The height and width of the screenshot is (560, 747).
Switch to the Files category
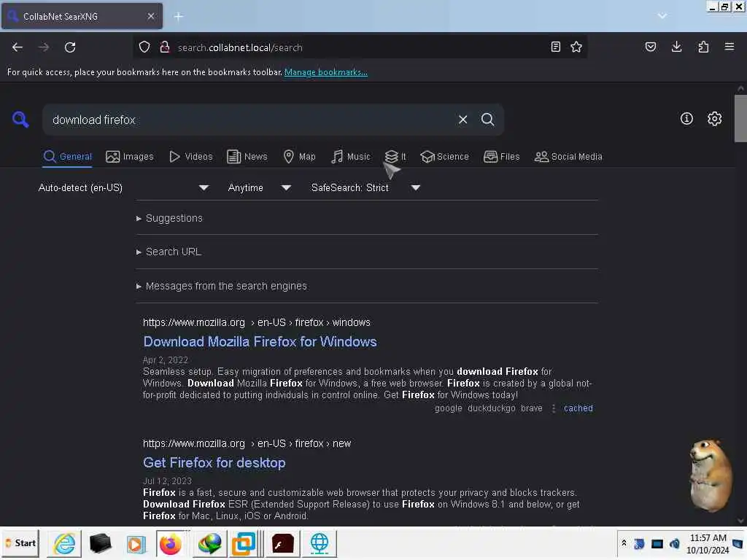click(501, 157)
